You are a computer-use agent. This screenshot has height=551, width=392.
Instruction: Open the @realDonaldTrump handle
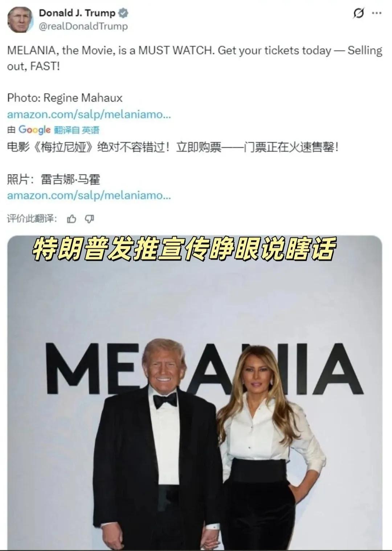(83, 27)
